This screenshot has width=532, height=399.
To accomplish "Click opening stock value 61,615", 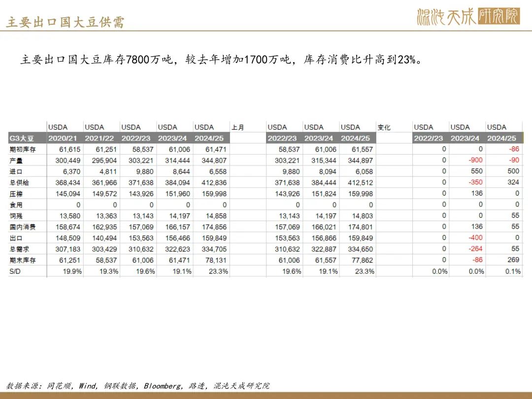I will pos(69,149).
